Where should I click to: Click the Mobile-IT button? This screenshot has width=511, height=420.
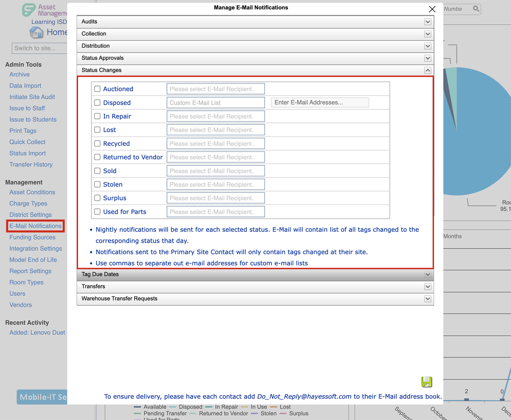point(42,397)
